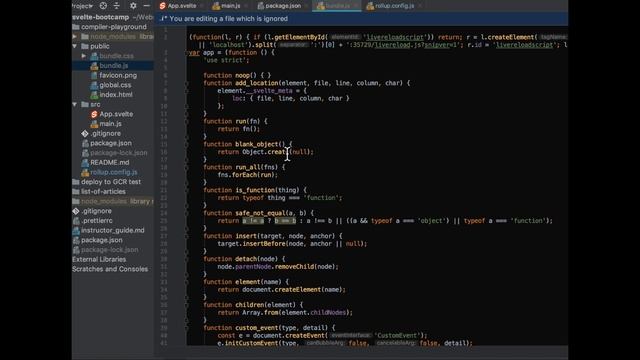Select Scratches and Consoles node
640x360 pixels.
tap(110, 269)
